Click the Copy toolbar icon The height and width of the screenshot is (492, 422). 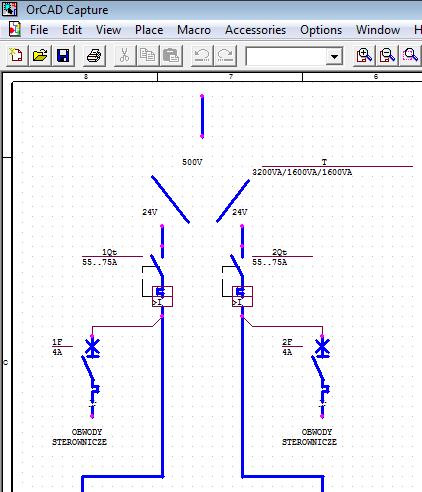click(147, 55)
